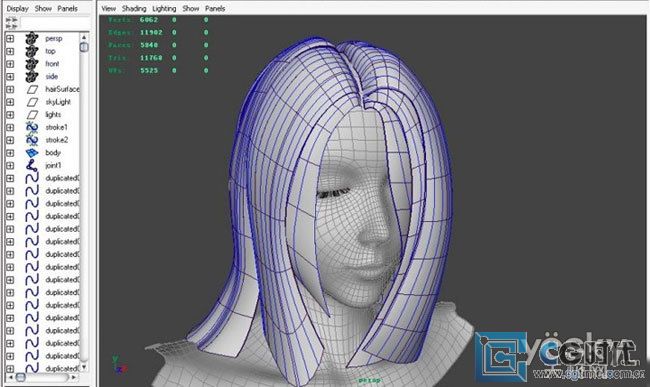650x387 pixels.
Task: Expand the stroke2 node
Action: click(x=10, y=140)
